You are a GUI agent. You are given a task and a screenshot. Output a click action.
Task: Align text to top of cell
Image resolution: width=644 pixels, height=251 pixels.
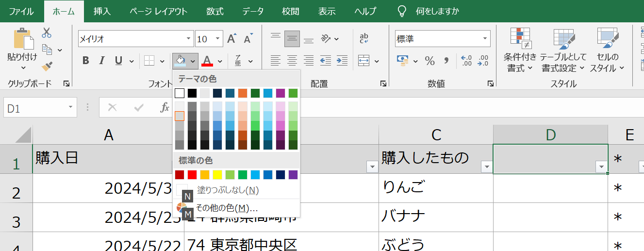pos(276,36)
